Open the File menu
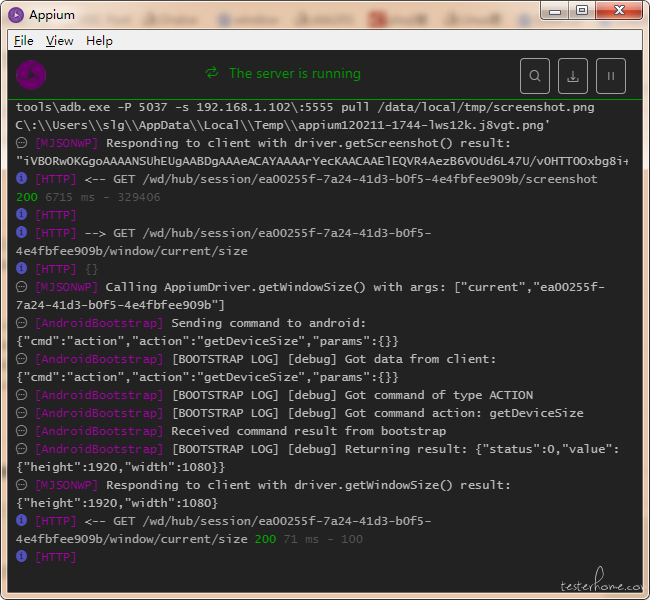Screen dimensions: 650x600 (24, 41)
